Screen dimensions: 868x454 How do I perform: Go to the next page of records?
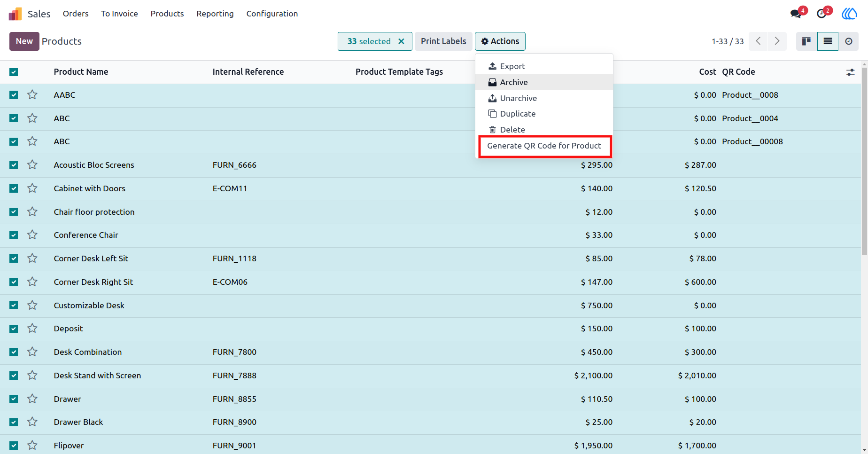777,41
